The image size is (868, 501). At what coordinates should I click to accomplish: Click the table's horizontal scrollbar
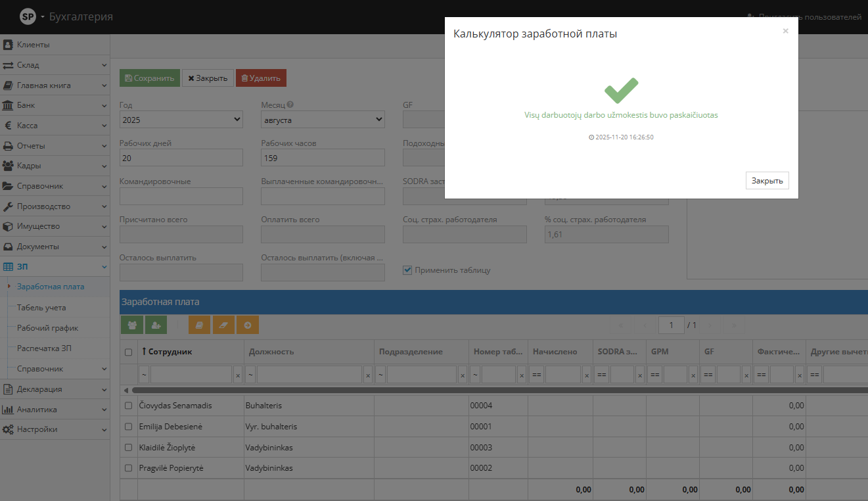click(x=460, y=390)
